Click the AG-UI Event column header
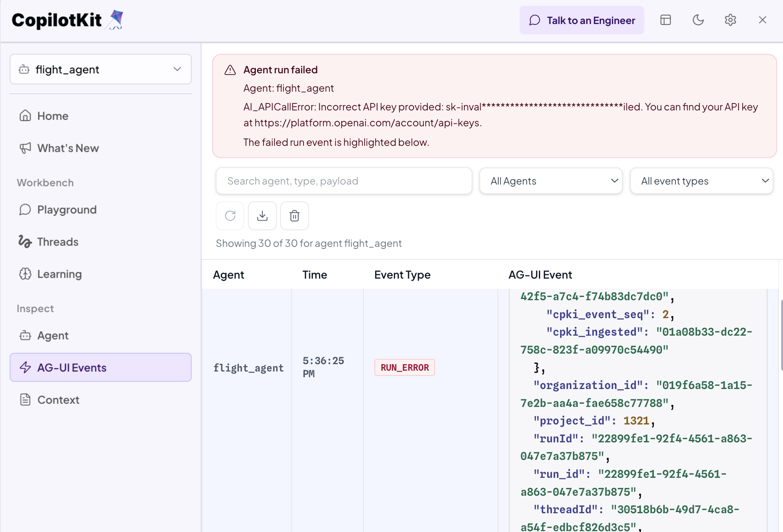 pos(540,275)
